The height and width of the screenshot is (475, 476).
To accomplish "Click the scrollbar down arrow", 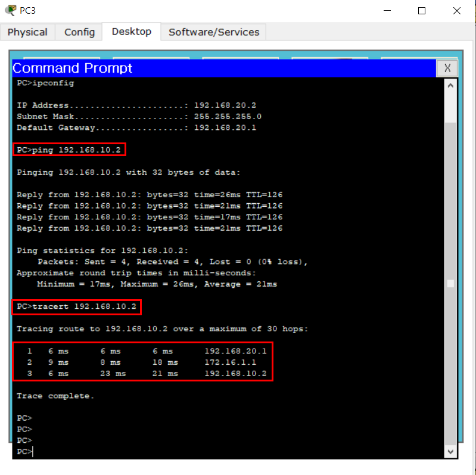I will (450, 452).
